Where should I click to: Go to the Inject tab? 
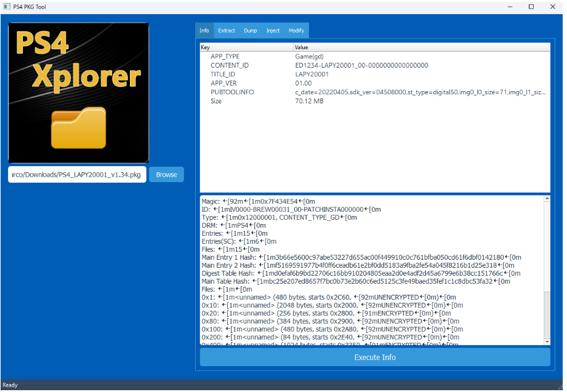point(273,31)
